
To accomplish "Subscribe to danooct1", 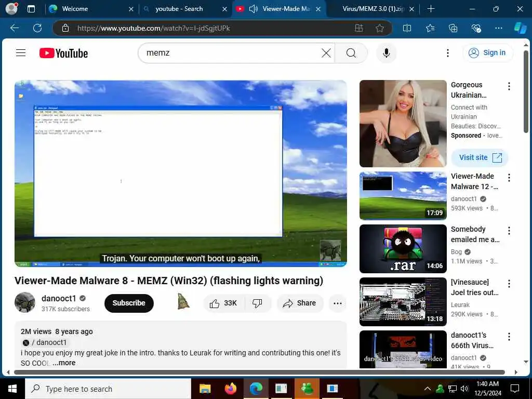I will (129, 303).
